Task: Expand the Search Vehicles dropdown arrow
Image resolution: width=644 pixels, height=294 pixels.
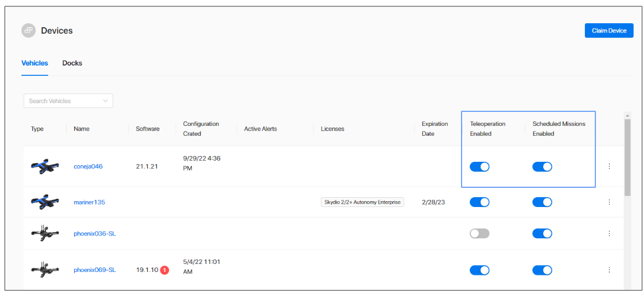Action: point(105,101)
